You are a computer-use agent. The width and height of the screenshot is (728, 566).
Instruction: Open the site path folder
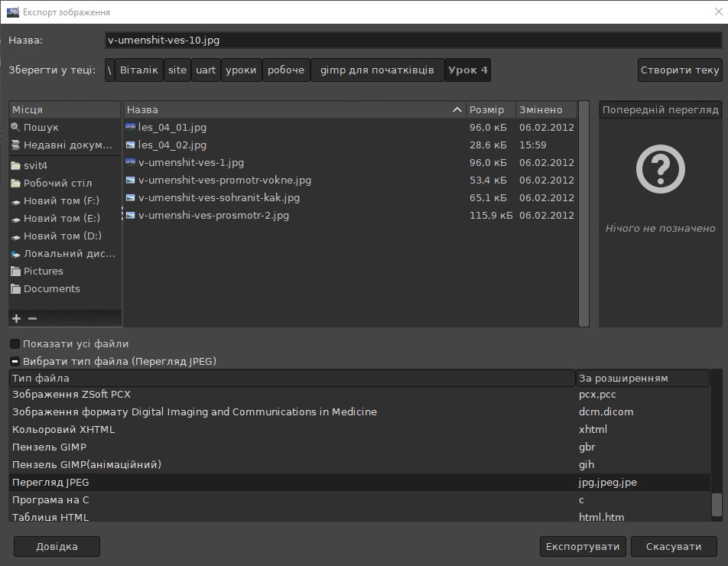pyautogui.click(x=177, y=70)
